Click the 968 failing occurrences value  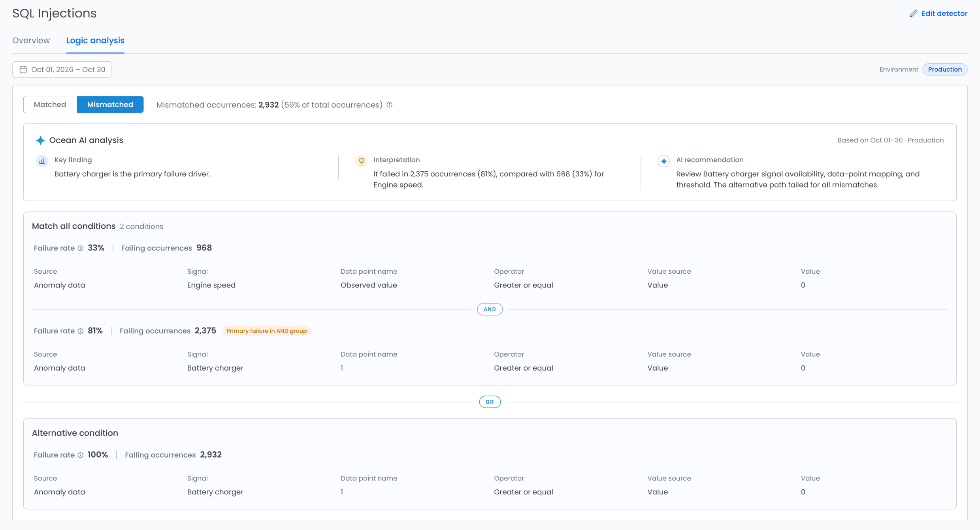(x=204, y=248)
